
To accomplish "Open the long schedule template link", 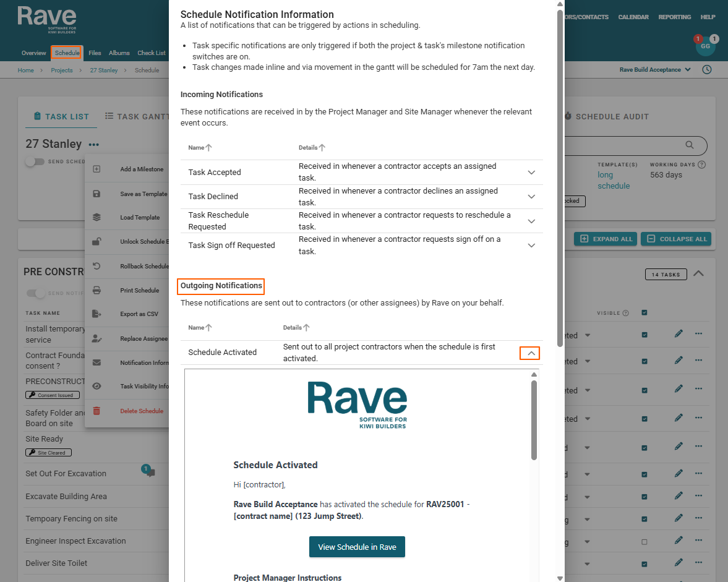I will [x=614, y=180].
